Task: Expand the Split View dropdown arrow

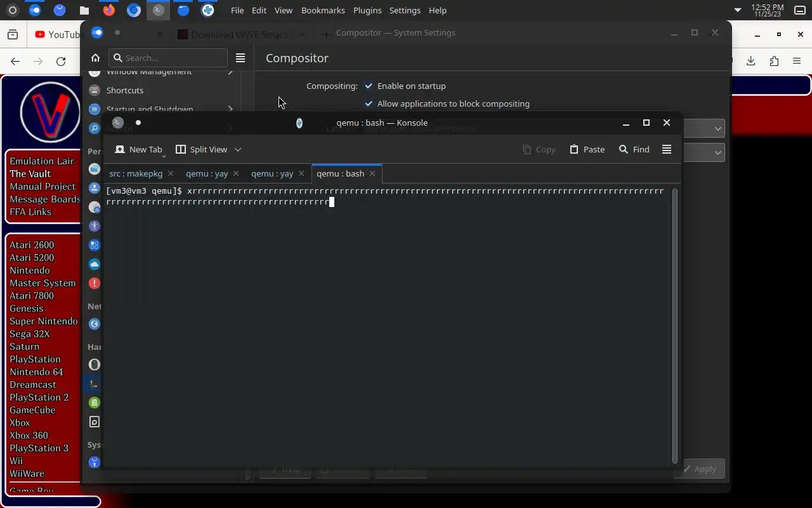Action: coord(238,149)
